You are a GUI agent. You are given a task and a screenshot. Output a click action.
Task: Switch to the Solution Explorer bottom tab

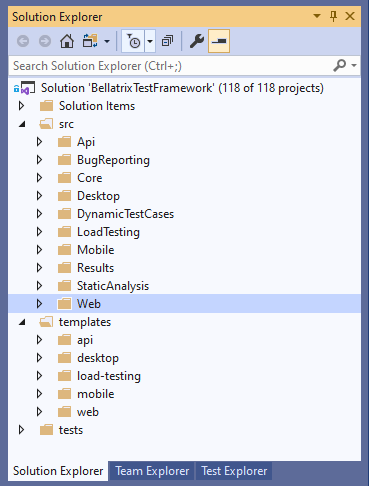coord(58,471)
